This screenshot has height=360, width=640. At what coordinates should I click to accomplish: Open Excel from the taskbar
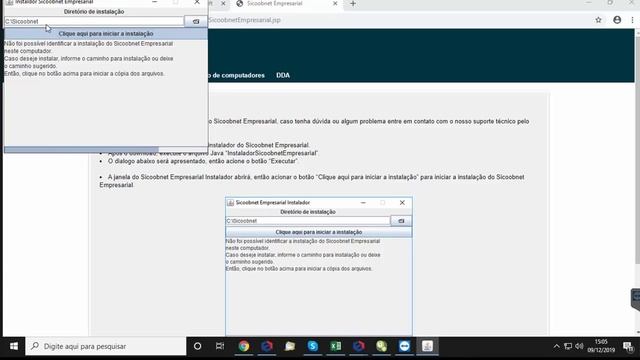tap(336, 346)
